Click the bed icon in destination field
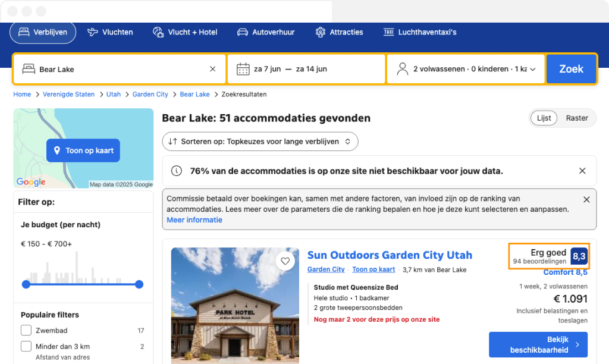 (29, 69)
